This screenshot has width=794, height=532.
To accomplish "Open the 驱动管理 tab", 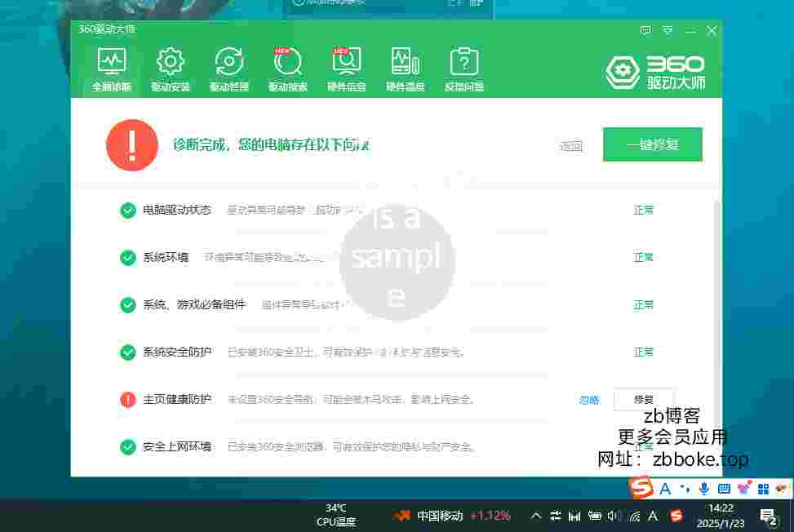I will (x=228, y=70).
